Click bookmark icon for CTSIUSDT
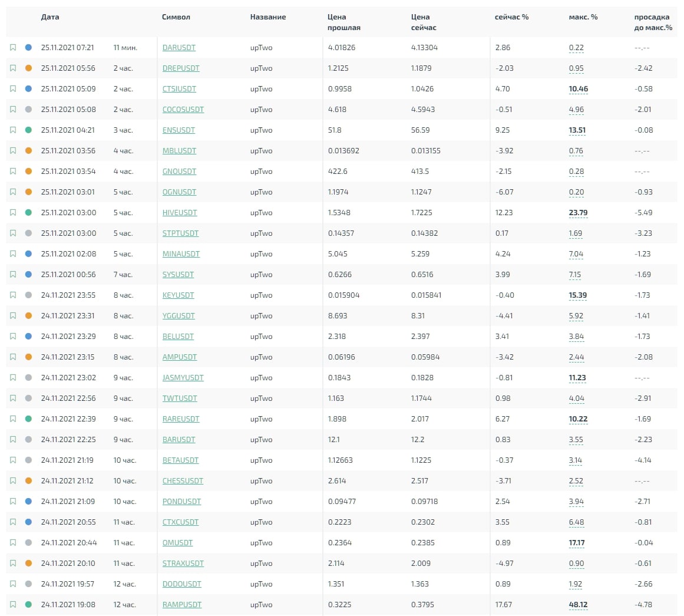 [x=13, y=88]
